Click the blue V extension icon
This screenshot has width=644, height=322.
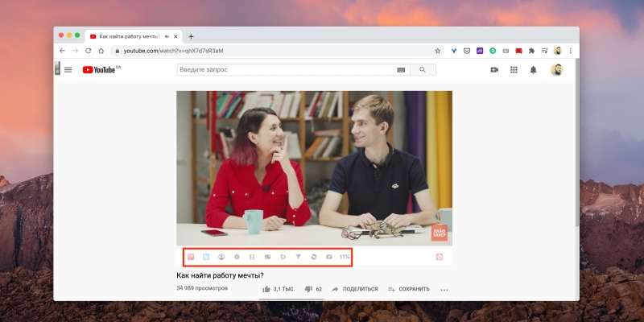pos(454,51)
